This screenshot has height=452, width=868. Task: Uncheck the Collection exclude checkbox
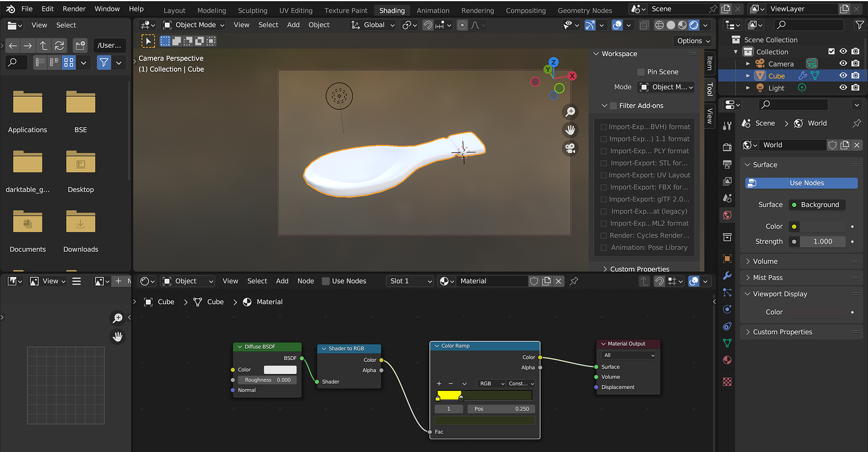click(832, 52)
